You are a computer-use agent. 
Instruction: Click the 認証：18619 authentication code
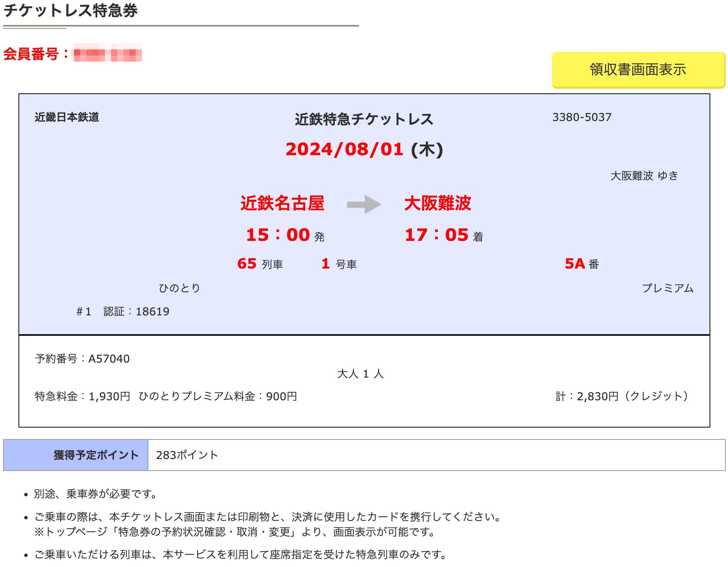136,312
